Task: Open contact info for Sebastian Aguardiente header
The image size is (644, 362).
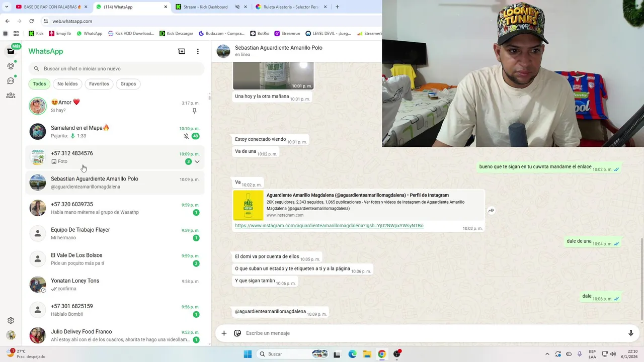Action: 278,51
